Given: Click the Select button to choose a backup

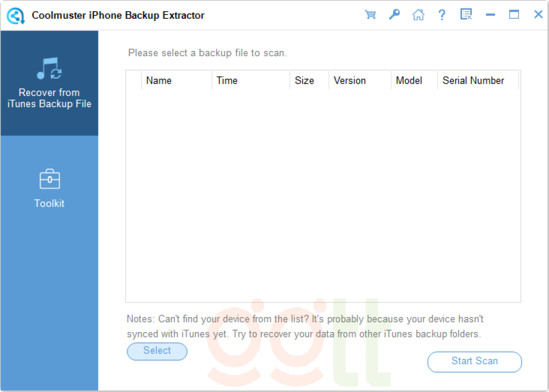Looking at the screenshot, I should tap(157, 351).
